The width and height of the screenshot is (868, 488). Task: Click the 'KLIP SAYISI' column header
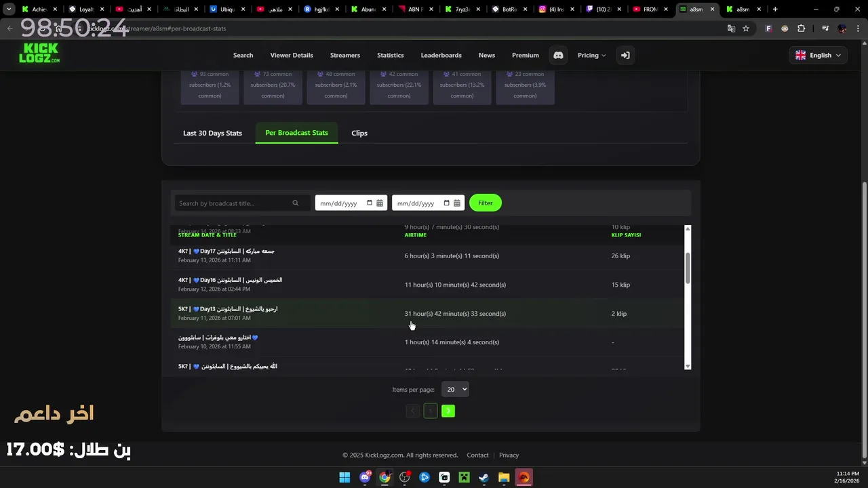626,235
